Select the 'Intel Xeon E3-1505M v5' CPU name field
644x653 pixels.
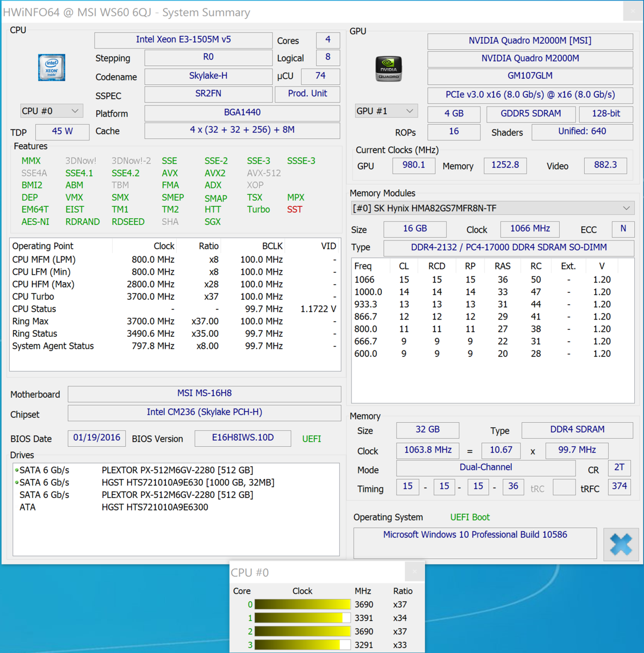point(183,40)
